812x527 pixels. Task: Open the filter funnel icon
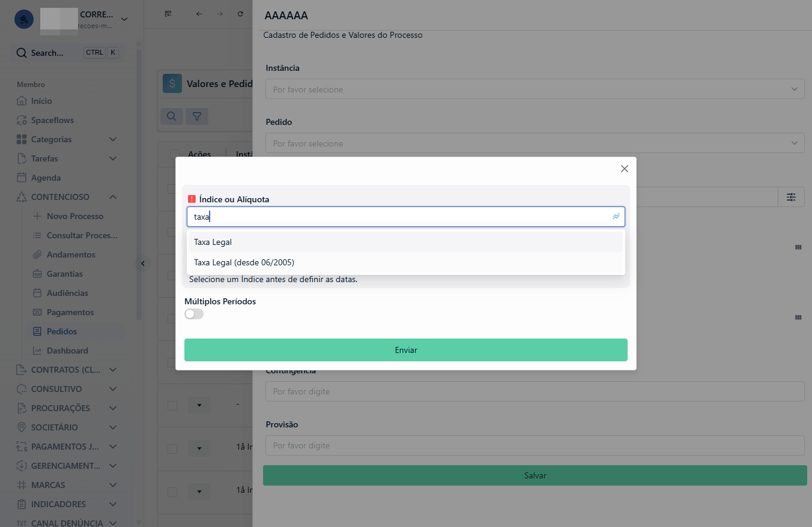coord(196,116)
